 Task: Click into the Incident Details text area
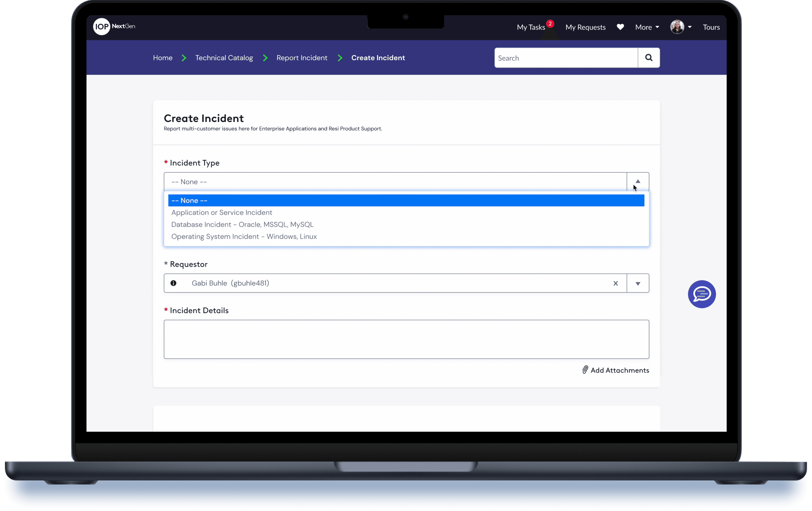pyautogui.click(x=406, y=339)
